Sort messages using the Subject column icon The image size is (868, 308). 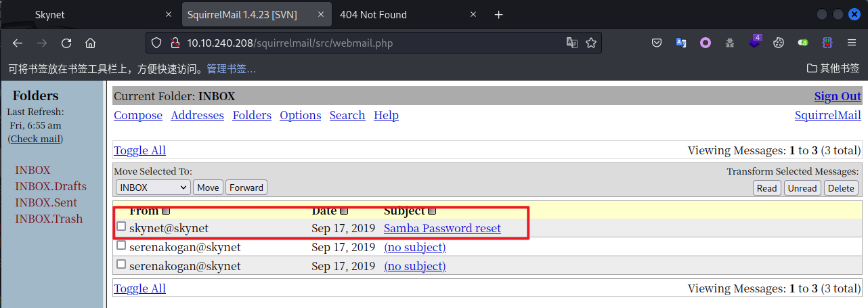[432, 211]
